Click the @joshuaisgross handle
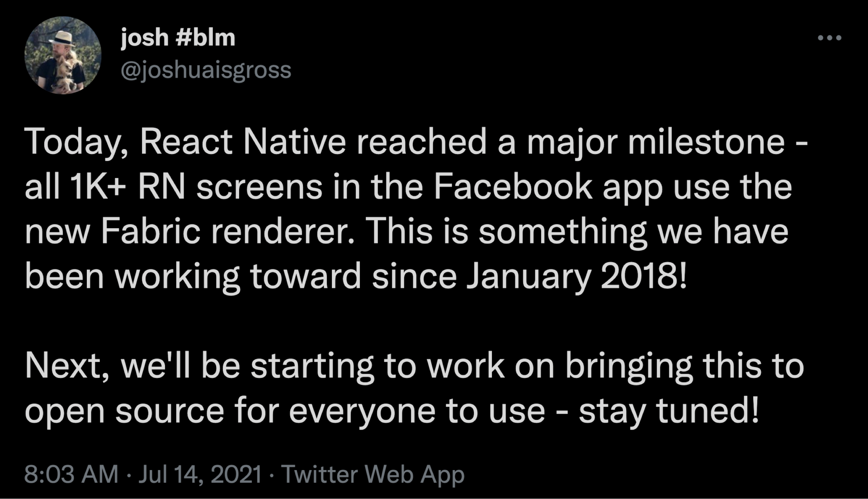The height and width of the screenshot is (499, 868). point(206,70)
